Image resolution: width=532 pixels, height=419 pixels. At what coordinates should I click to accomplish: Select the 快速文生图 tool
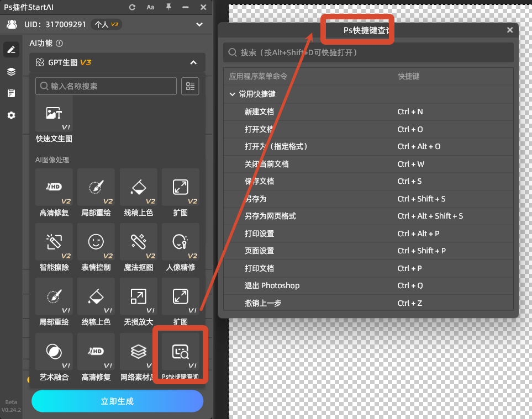tap(54, 120)
